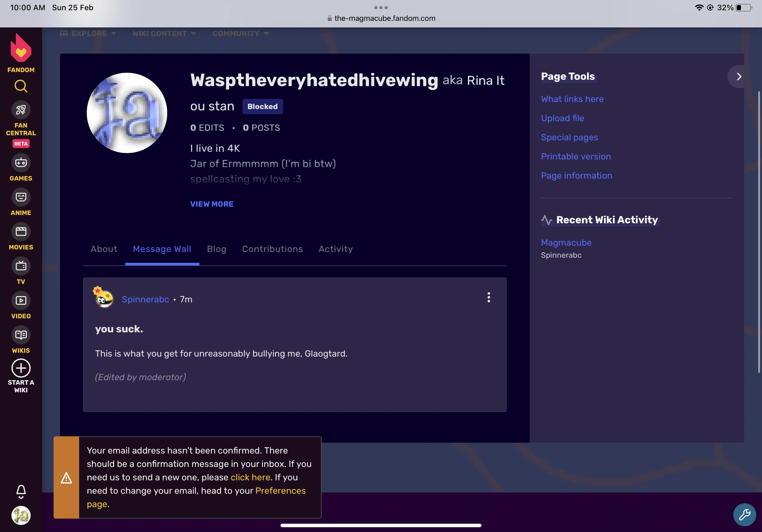762x532 pixels.
Task: Click the user avatar at bottom-left
Action: point(21,515)
